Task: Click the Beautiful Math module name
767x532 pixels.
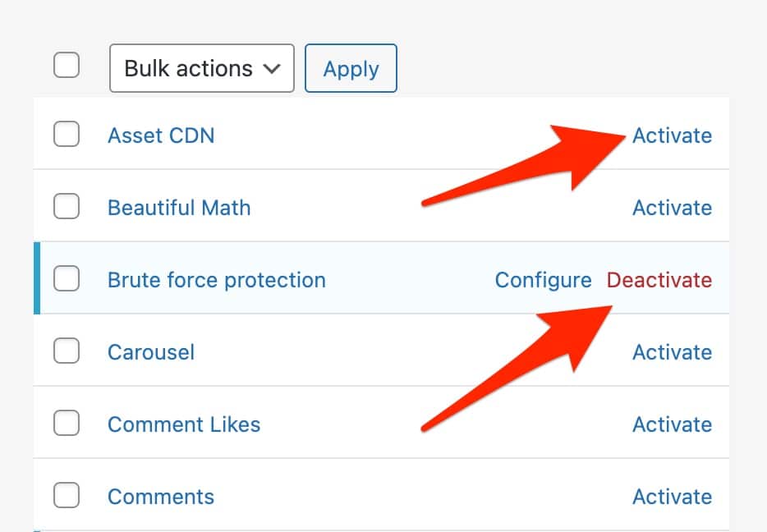Action: coord(179,208)
